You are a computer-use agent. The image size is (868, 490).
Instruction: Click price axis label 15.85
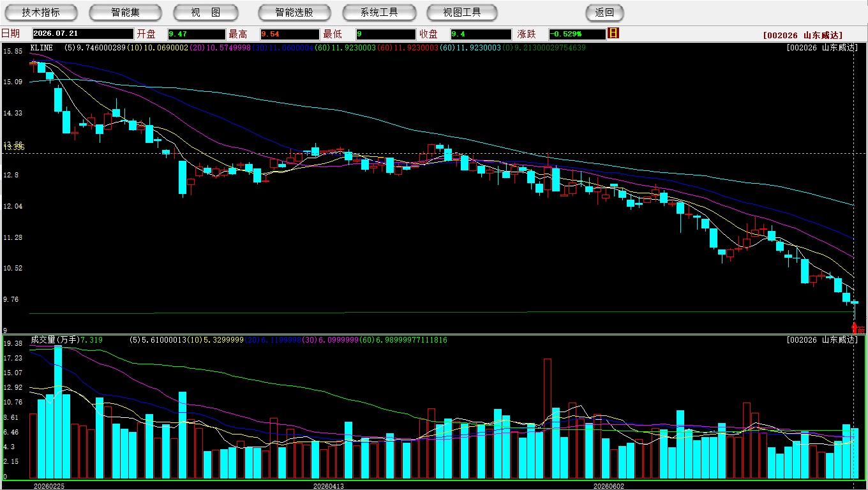pos(13,51)
